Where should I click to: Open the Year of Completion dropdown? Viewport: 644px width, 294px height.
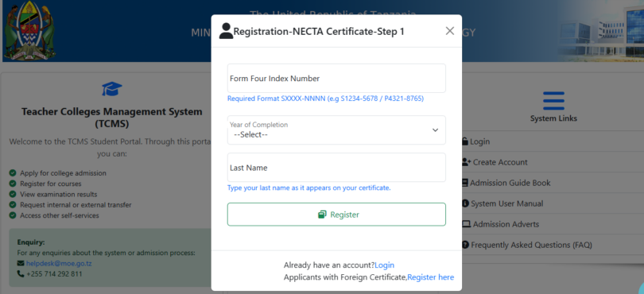tap(336, 130)
